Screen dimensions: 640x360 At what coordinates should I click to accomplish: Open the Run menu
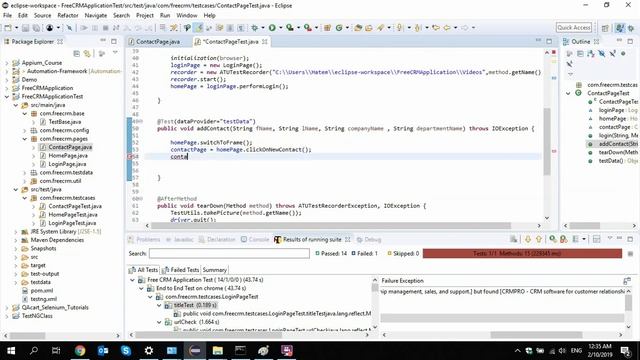coord(165,16)
